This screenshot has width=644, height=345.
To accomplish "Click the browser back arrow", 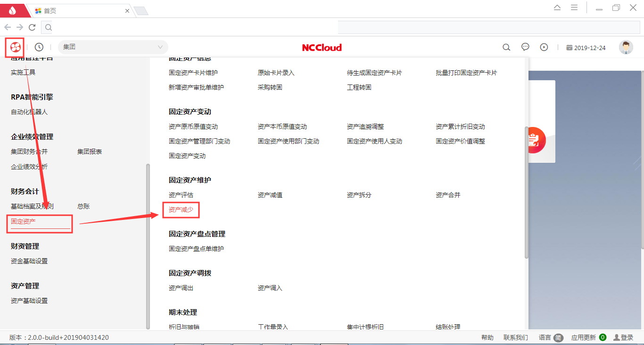I will (8, 27).
